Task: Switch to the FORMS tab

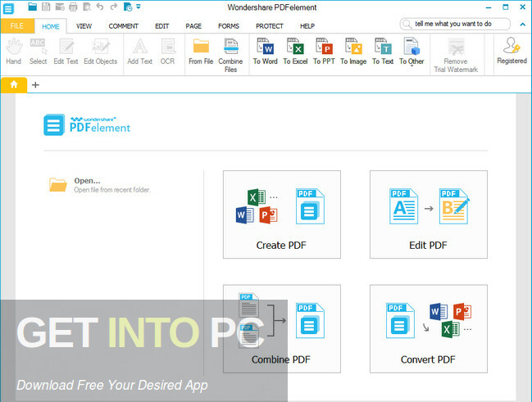Action: 229,26
